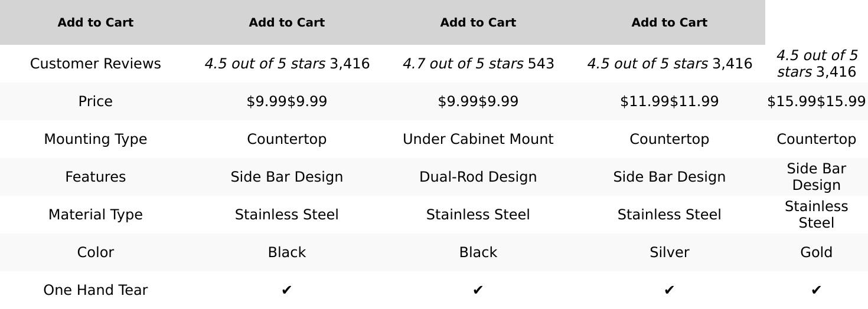The image size is (868, 309).
Task: Click Add to Cart above Customer Reviews label
Action: click(x=95, y=22)
